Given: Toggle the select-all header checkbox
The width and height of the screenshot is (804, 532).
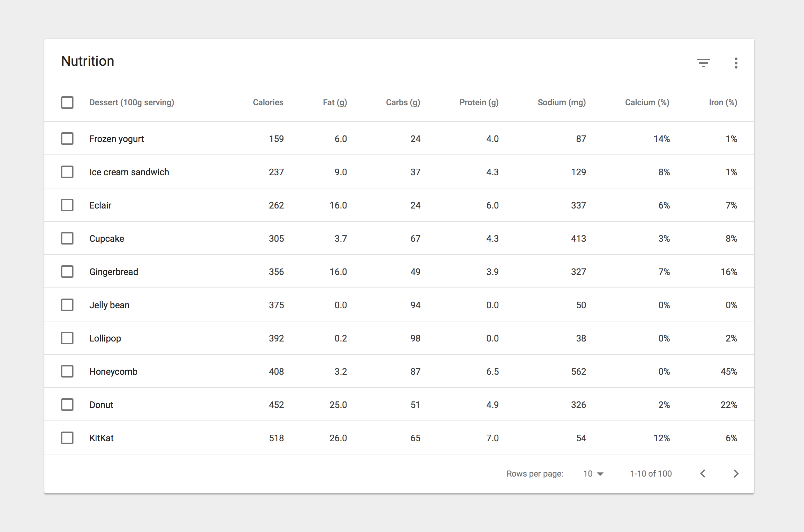Looking at the screenshot, I should (67, 103).
